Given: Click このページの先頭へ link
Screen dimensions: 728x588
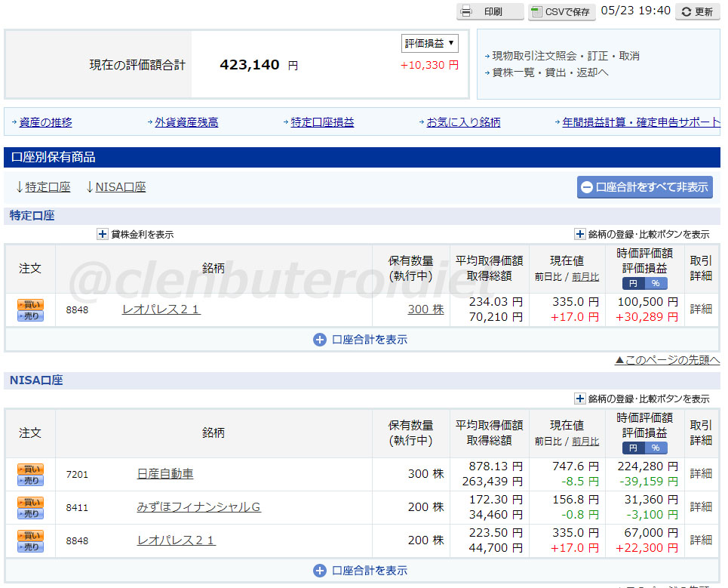Looking at the screenshot, I should 667,360.
